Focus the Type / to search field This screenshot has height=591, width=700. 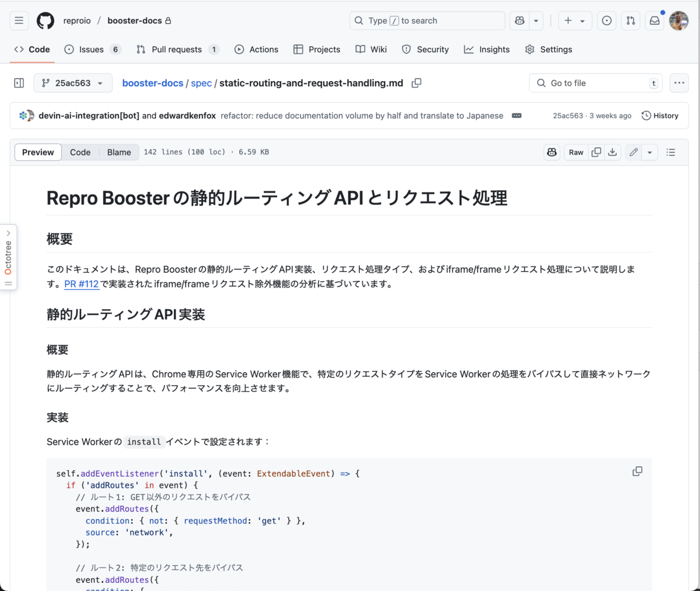pyautogui.click(x=427, y=20)
